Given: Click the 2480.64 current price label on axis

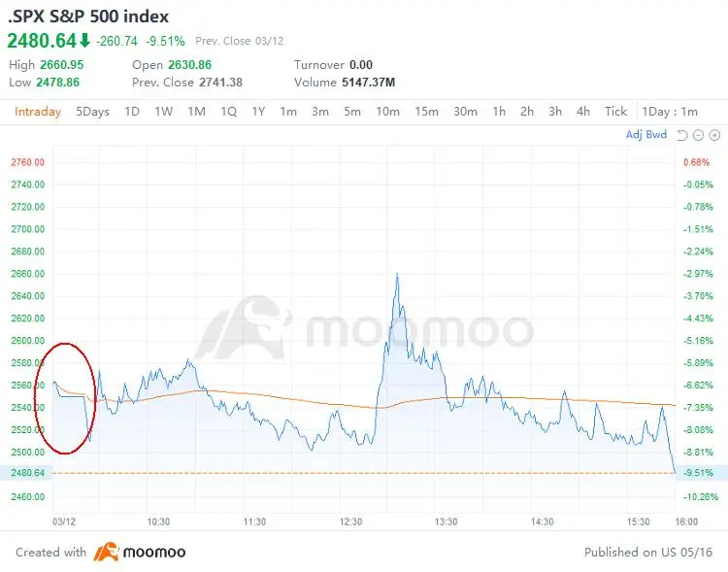Looking at the screenshot, I should click(26, 473).
